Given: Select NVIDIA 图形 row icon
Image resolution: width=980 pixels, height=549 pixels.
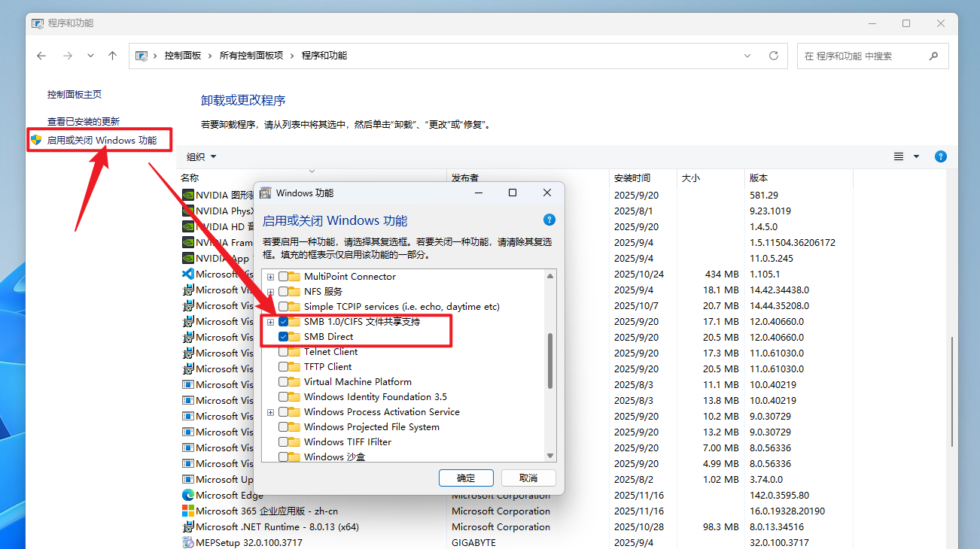Looking at the screenshot, I should pos(188,195).
